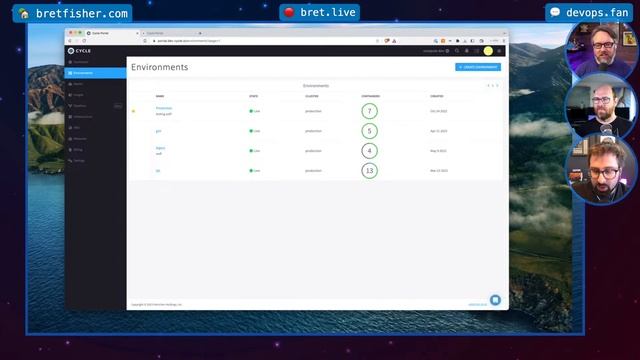Click the 5 containers circle
The image size is (640, 360).
coord(369,131)
